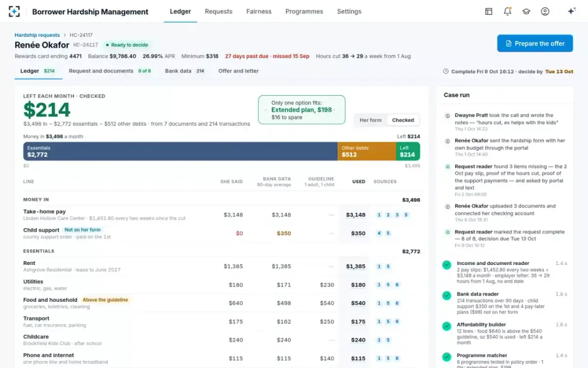Screen dimensions: 588x368
Task: Open the notifications bell
Action: pyautogui.click(x=507, y=11)
